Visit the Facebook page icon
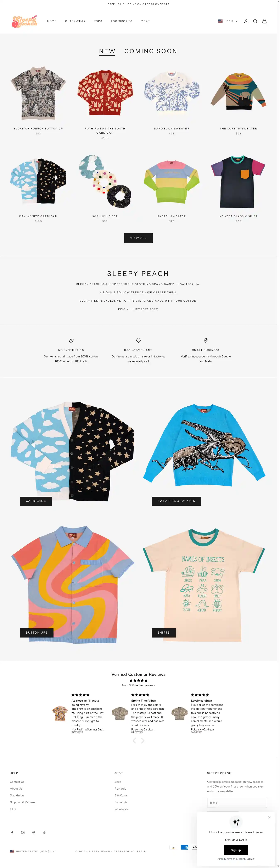The image size is (280, 868). 12,833
